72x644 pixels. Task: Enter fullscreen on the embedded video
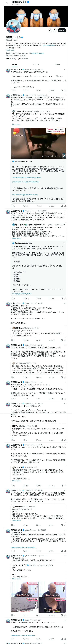click(x=64, y=156)
